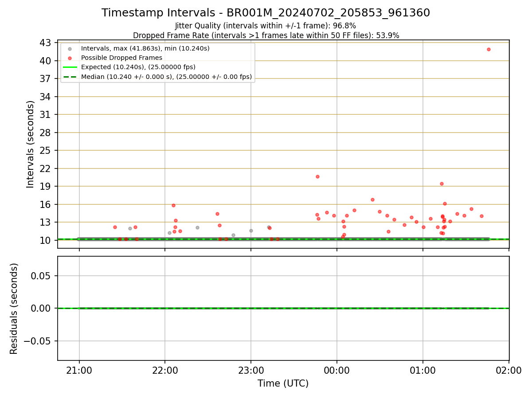Click the y-axis tick label '31'
Screen dimensions: 532x399
tap(46, 115)
